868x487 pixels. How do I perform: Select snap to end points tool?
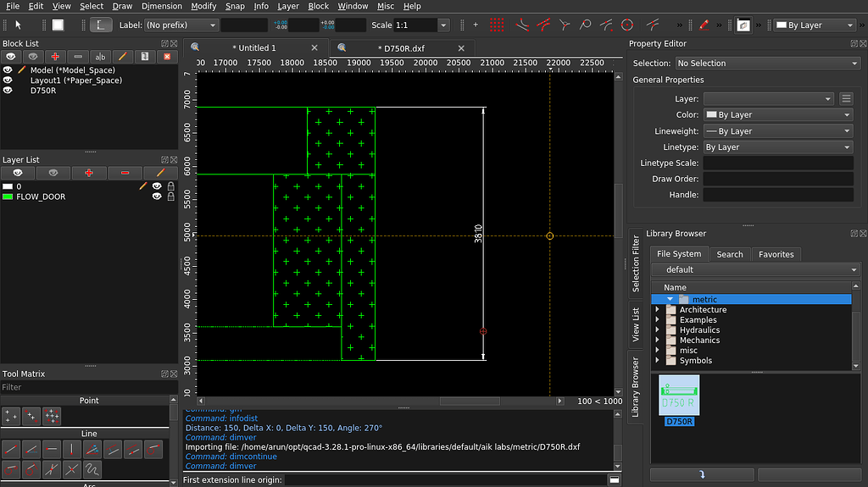click(x=522, y=25)
